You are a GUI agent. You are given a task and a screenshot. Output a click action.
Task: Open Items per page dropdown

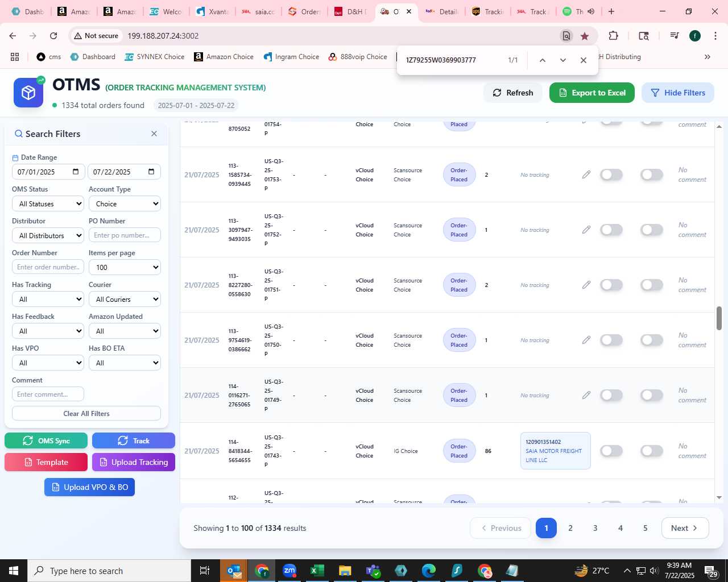(x=125, y=267)
